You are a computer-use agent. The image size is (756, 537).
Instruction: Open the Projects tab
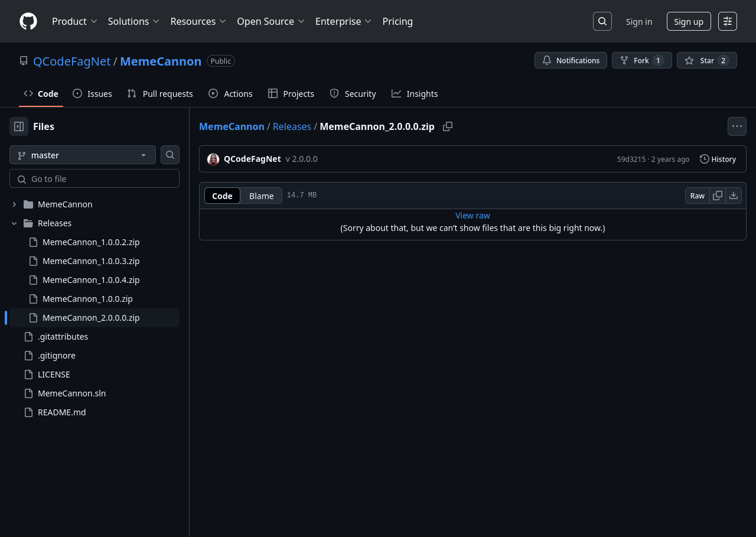click(291, 93)
